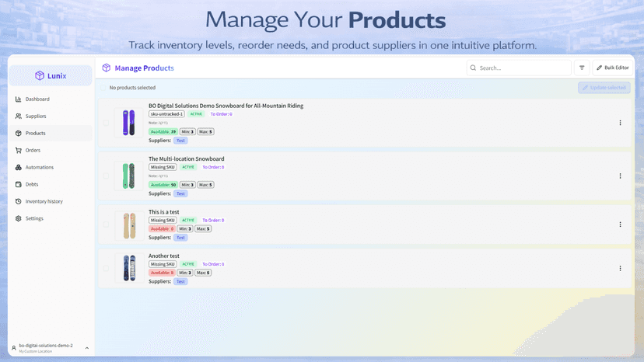Click the Bulk Editor button
This screenshot has width=644, height=362.
pos(612,68)
